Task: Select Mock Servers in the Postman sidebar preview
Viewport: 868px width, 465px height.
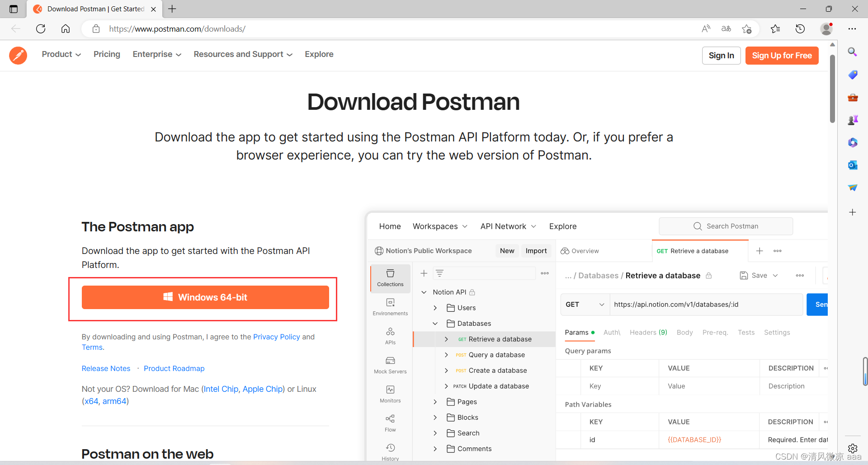Action: [390, 365]
